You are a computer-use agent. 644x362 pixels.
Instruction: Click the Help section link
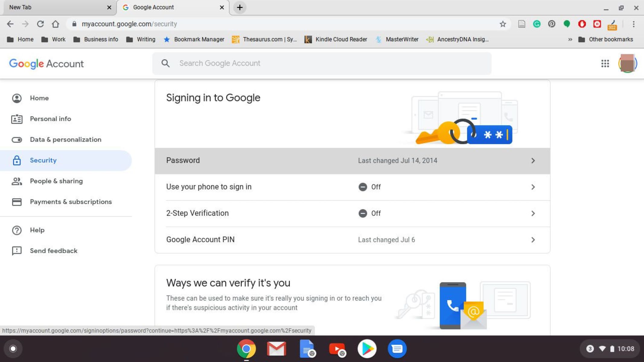coord(37,230)
